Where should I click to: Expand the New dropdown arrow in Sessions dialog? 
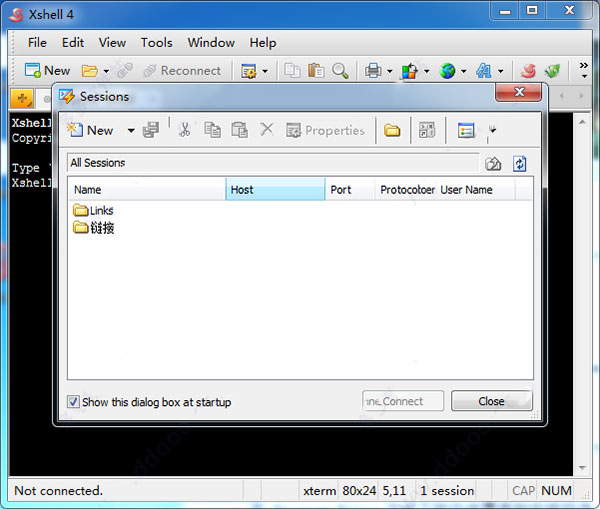tap(131, 131)
